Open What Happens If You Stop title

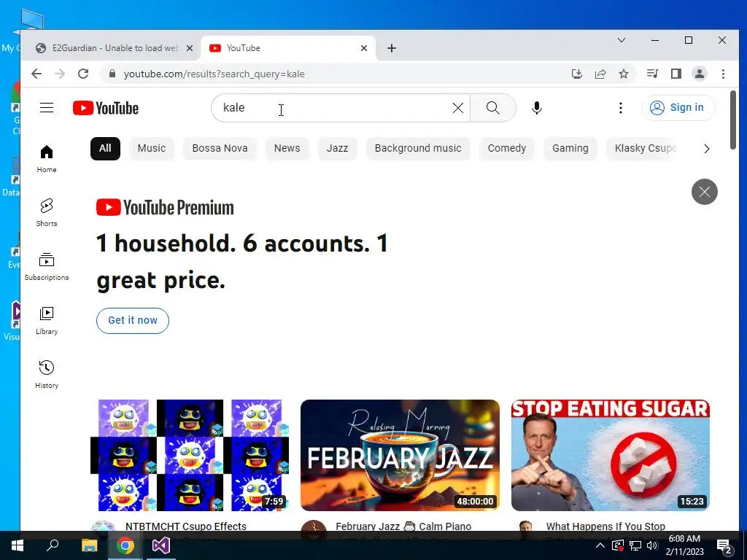(x=605, y=526)
